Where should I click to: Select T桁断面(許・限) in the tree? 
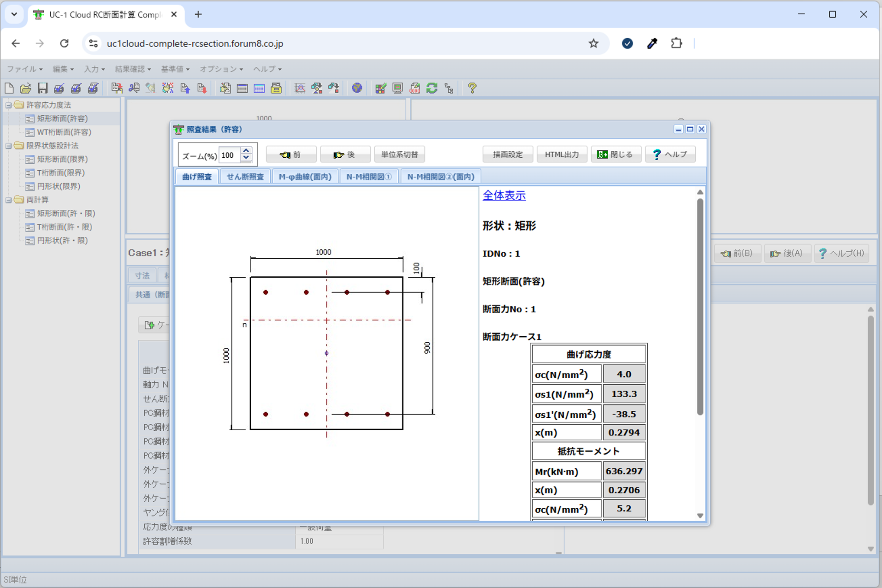[x=65, y=227]
